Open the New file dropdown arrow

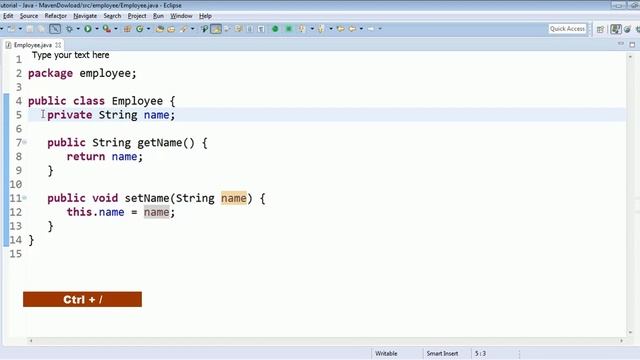point(20,29)
